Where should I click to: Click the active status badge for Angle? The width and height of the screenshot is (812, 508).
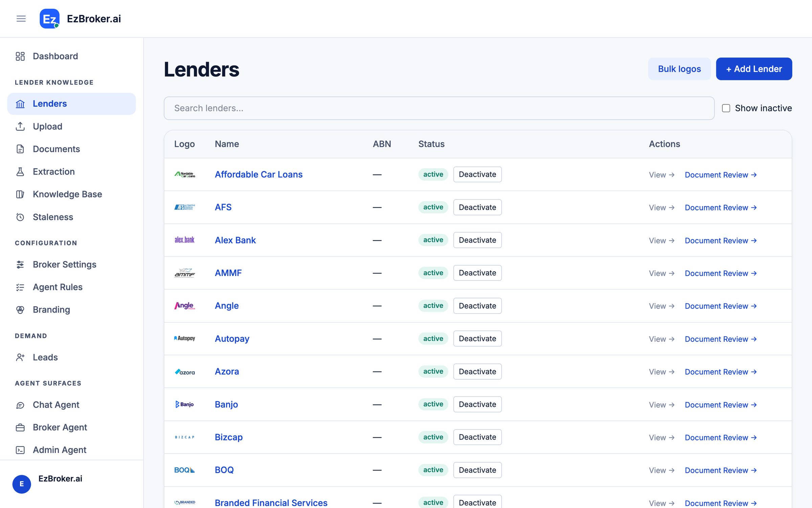click(x=433, y=306)
